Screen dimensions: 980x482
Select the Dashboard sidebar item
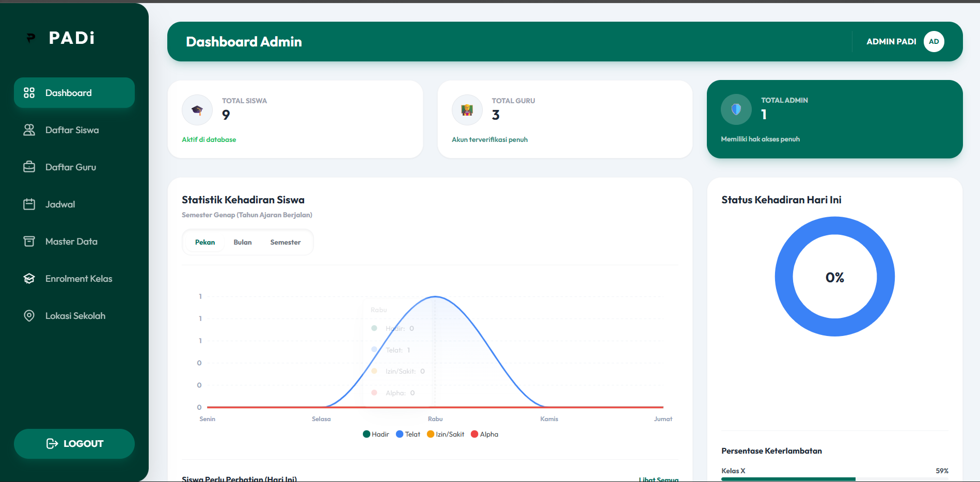(x=74, y=93)
